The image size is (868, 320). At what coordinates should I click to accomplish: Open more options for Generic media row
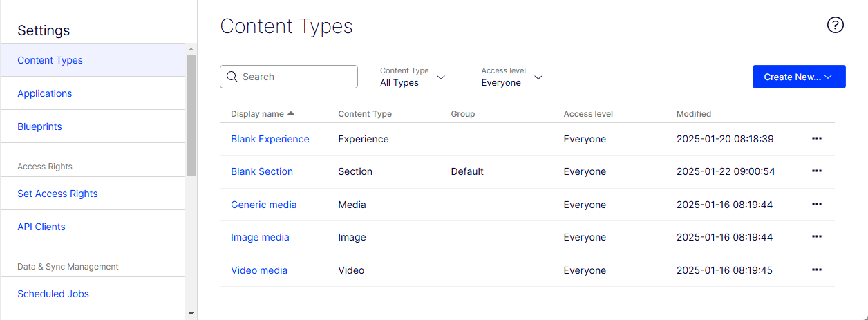[817, 204]
